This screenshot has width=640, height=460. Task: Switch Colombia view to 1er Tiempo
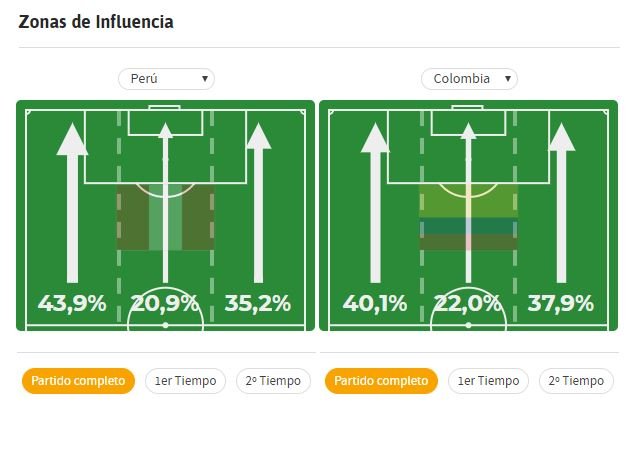coord(488,381)
